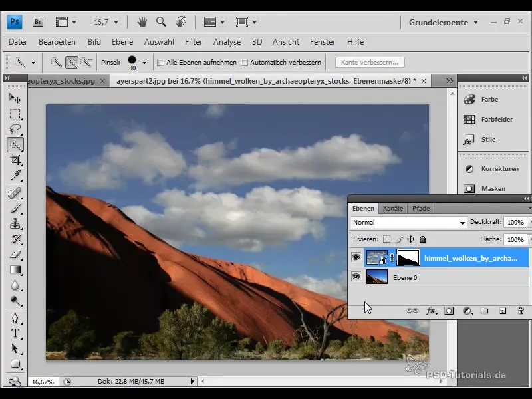Click the New selection mode icon
Image resolution: width=532 pixels, height=399 pixels.
click(57, 63)
